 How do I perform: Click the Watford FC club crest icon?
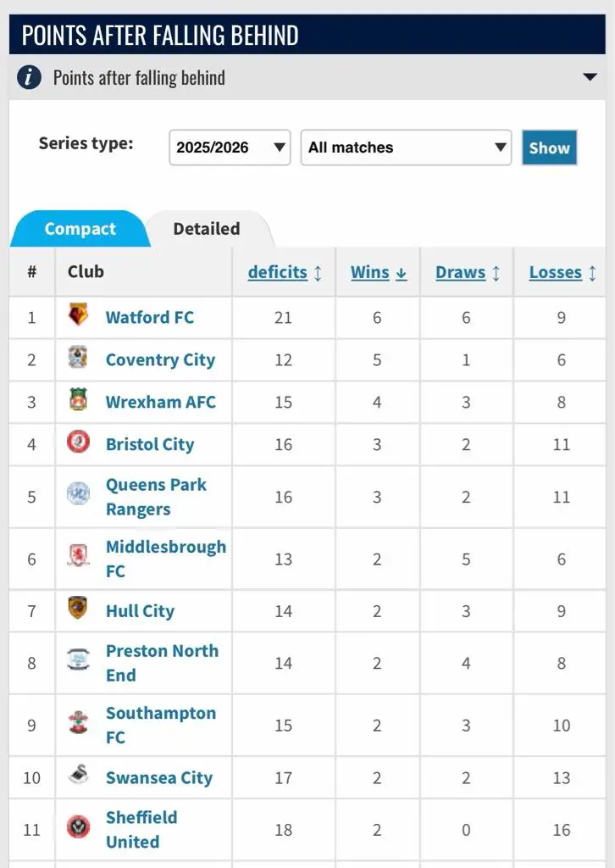78,315
